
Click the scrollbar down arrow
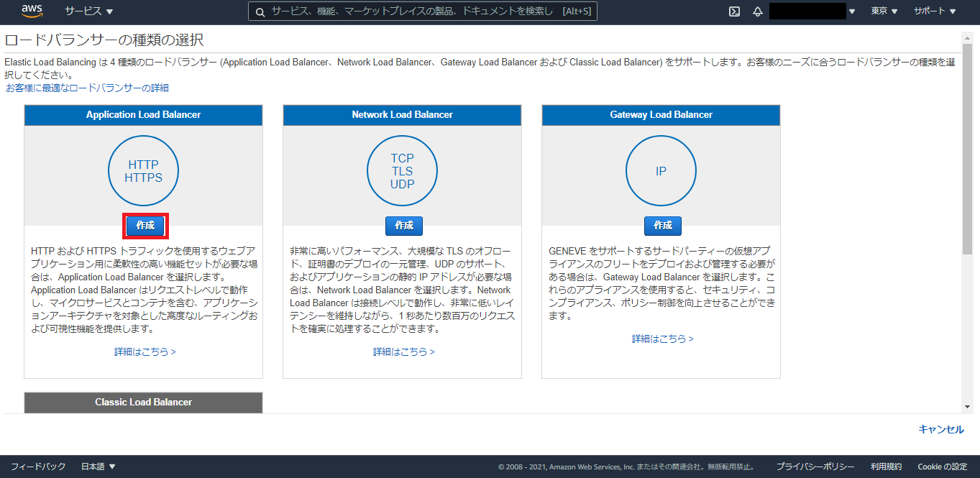[x=967, y=407]
